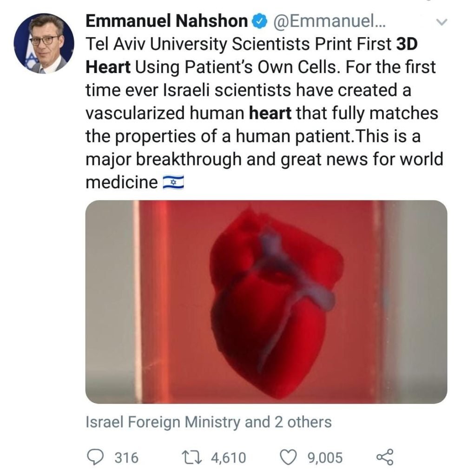View the 3D printed heart photo
This screenshot has height=476, width=461.
click(x=266, y=302)
